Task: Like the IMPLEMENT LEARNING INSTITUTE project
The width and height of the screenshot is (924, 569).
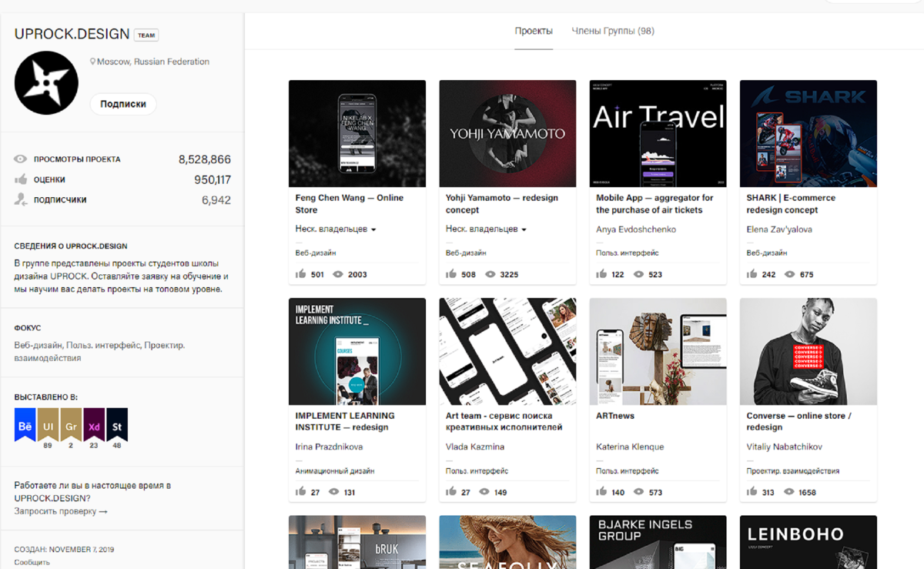Action: coord(301,492)
